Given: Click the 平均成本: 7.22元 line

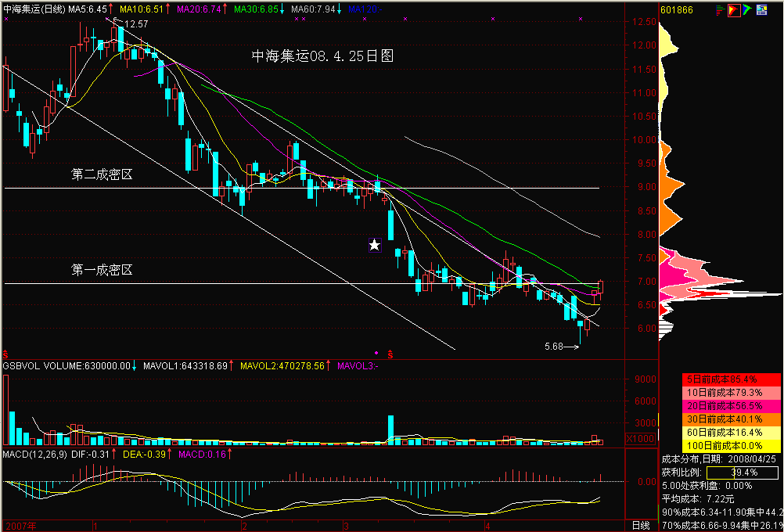Looking at the screenshot, I should click(x=698, y=499).
